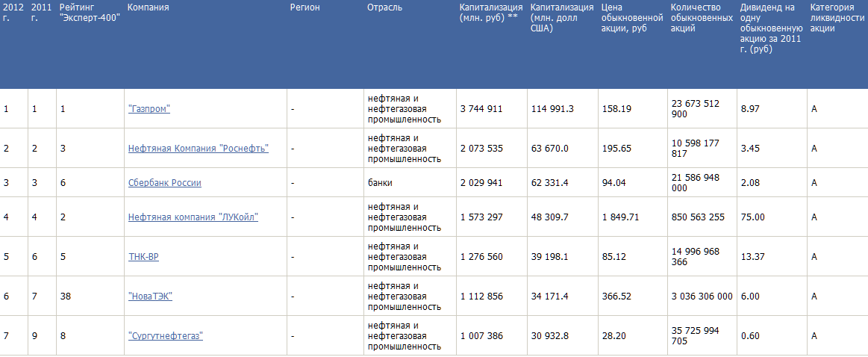868x357 pixels.
Task: Click share count 21 586 948 000
Action: click(x=696, y=183)
